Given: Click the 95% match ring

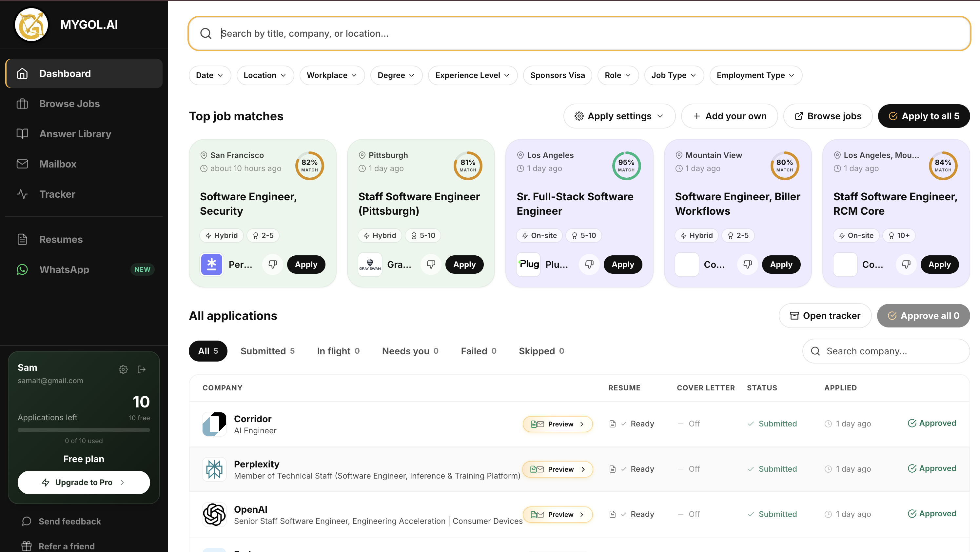Looking at the screenshot, I should click(x=626, y=166).
